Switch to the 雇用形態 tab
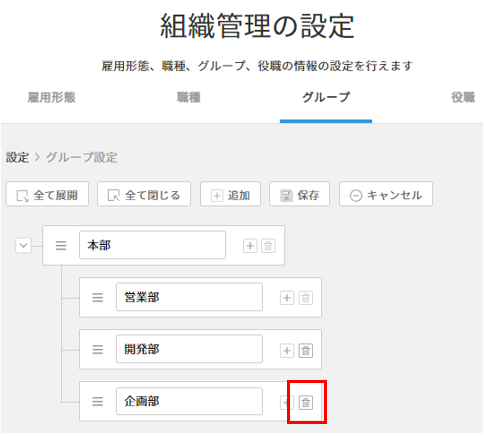The image size is (484, 436). click(x=51, y=97)
